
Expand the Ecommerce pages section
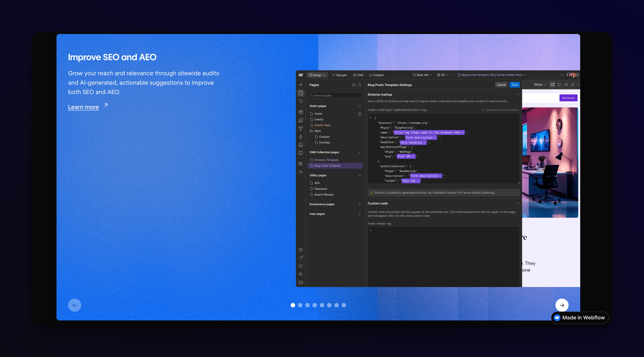tap(359, 204)
